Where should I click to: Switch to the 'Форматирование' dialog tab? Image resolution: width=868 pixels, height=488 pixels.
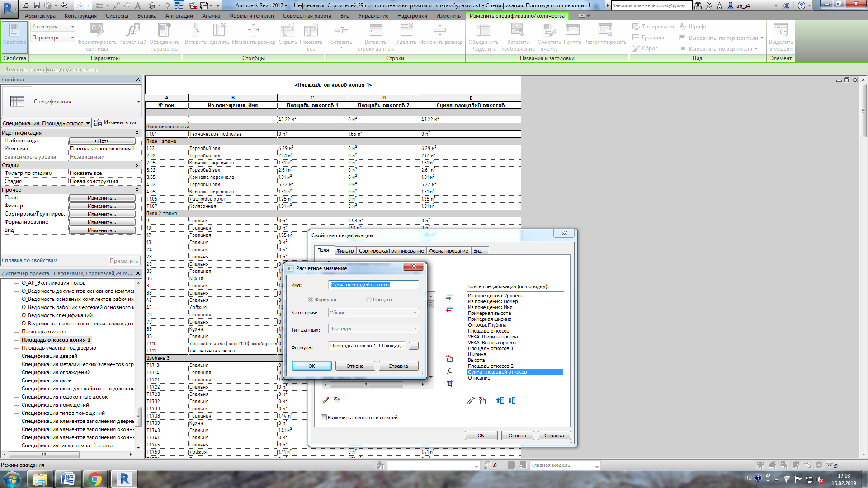coord(448,251)
